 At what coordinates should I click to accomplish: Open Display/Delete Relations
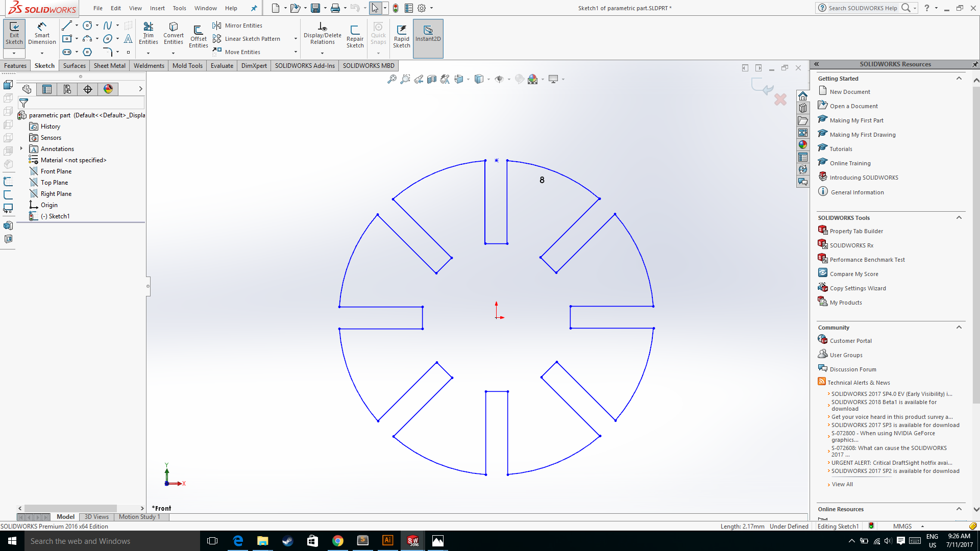pyautogui.click(x=323, y=34)
